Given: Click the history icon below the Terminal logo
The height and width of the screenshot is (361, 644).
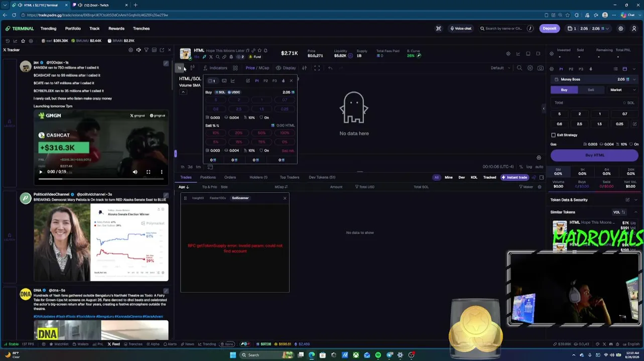Looking at the screenshot, I should click(7, 41).
